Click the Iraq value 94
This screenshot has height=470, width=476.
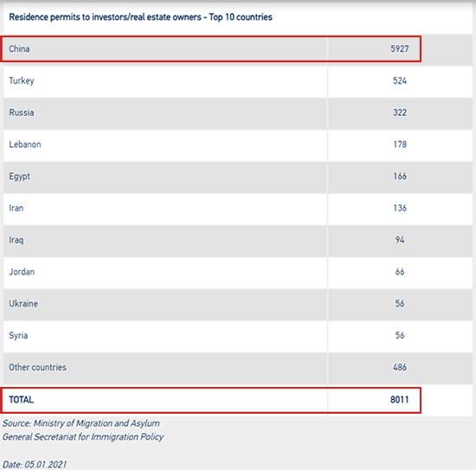400,240
